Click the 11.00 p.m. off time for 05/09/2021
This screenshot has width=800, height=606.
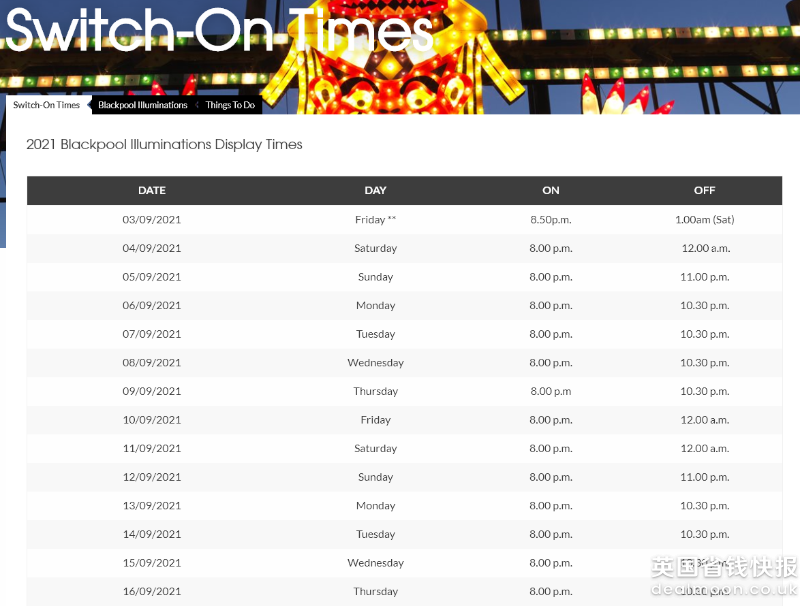705,277
